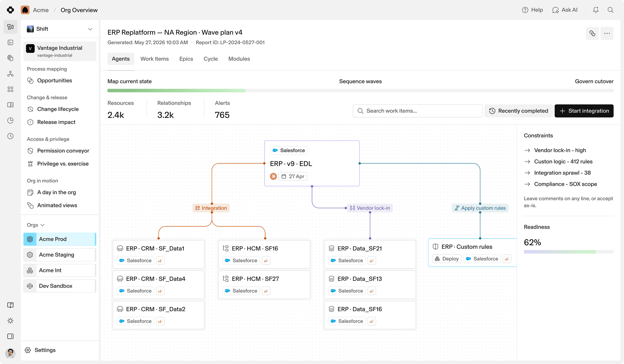Click chart icon on ERP · Data_SF16 card
Screen dimensions: 624x364
click(x=372, y=321)
